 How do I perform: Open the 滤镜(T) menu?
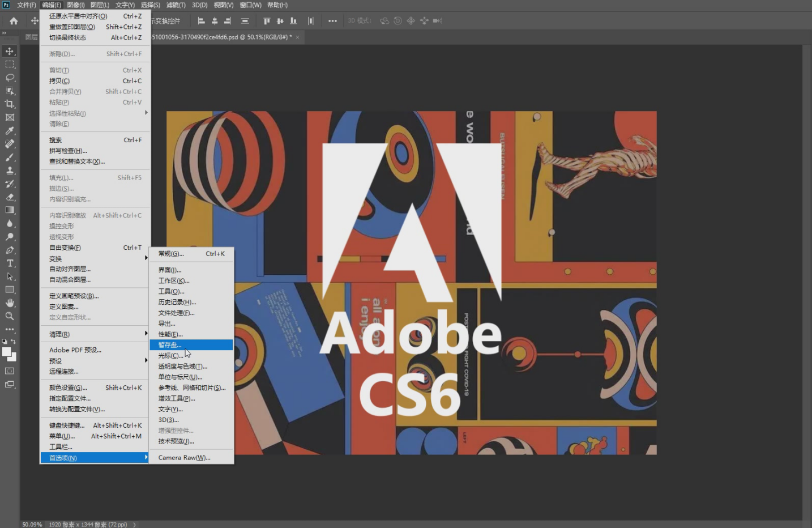(176, 5)
